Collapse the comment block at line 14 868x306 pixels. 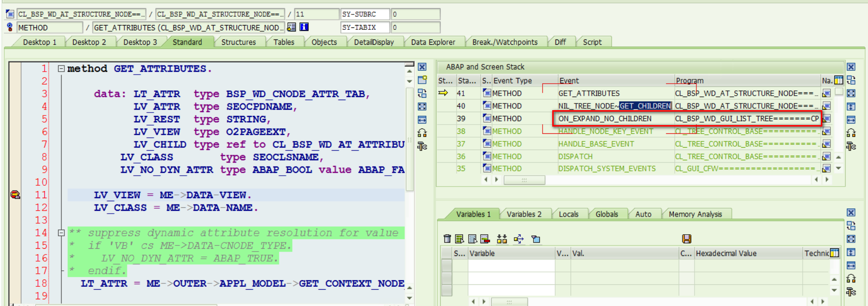61,233
